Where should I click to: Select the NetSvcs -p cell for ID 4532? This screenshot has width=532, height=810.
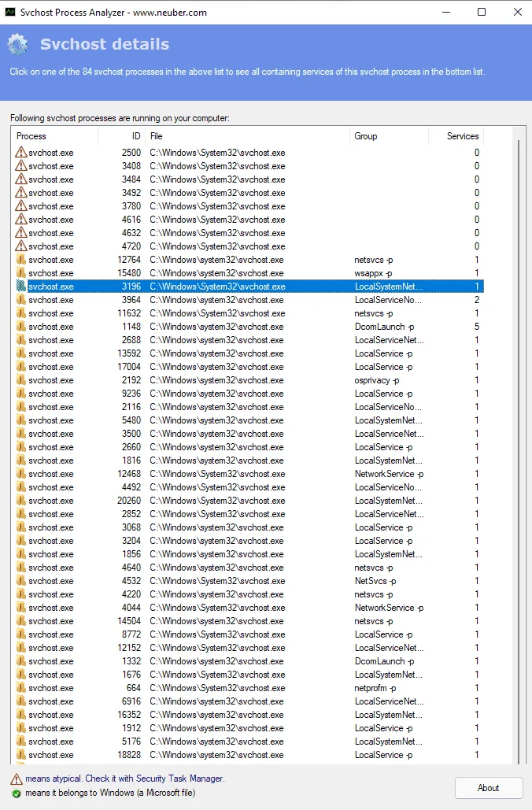pos(375,581)
